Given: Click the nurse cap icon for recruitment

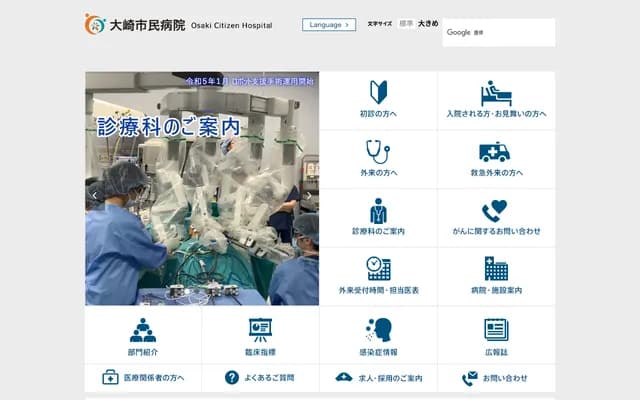Looking at the screenshot, I should click(x=344, y=377).
